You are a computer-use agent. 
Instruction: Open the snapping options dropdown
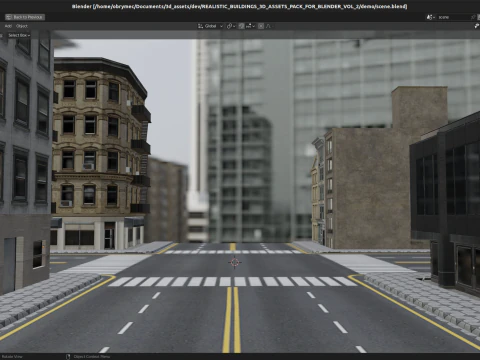(x=250, y=26)
